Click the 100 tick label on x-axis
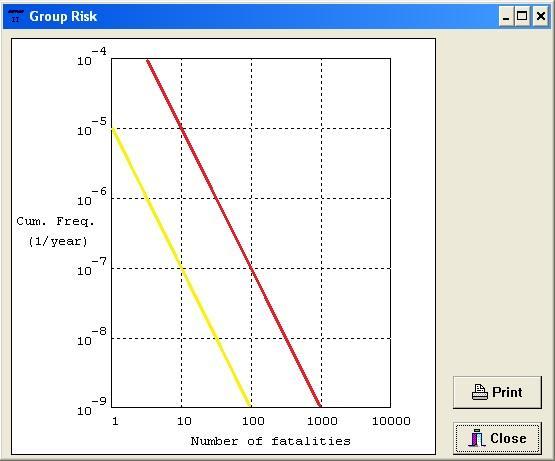This screenshot has height=461, width=555. click(x=253, y=421)
